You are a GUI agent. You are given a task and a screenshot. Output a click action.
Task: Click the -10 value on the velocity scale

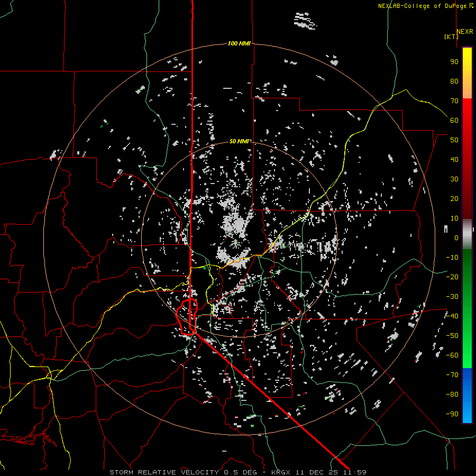(x=452, y=258)
